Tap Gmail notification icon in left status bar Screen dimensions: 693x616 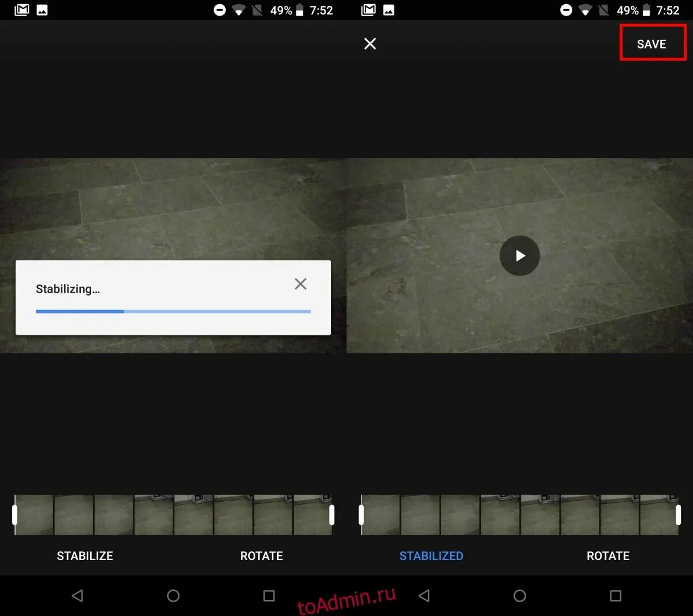click(22, 10)
